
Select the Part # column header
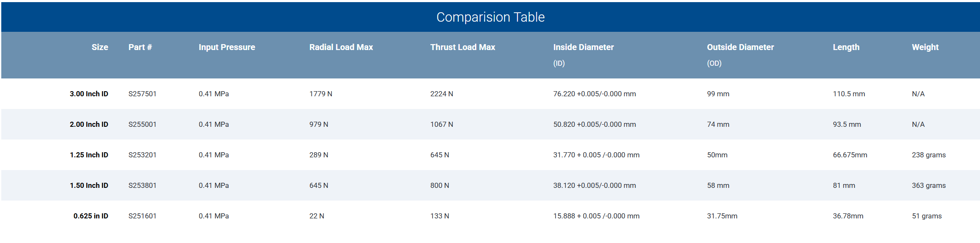140,47
